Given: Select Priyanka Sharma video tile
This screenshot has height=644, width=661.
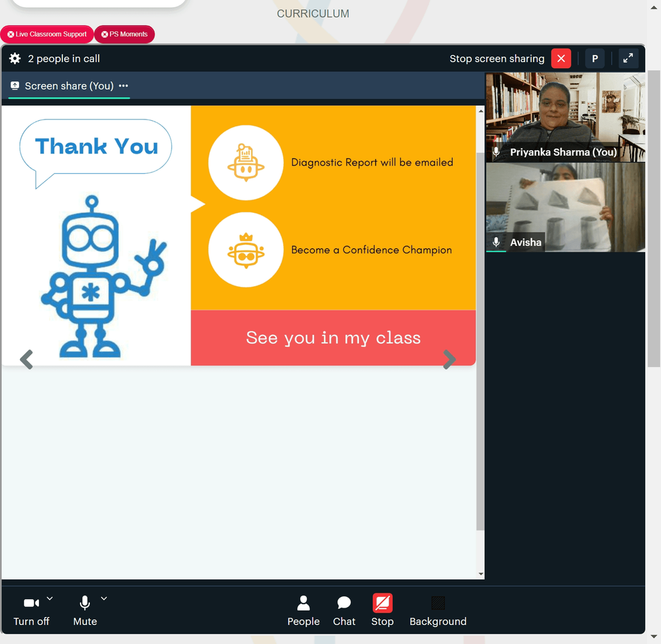Looking at the screenshot, I should tap(565, 117).
